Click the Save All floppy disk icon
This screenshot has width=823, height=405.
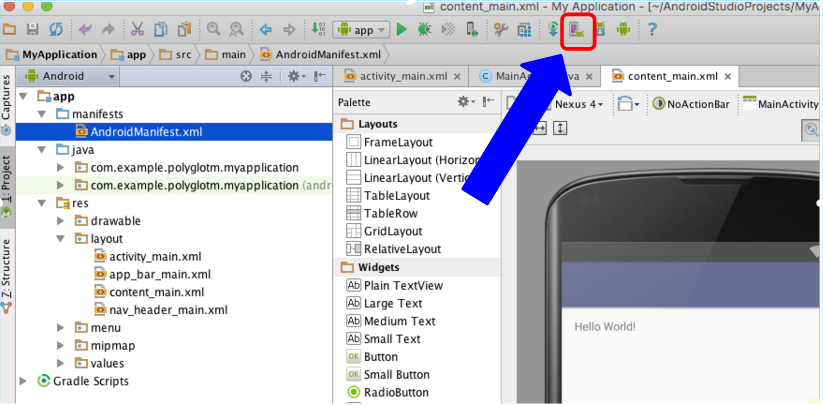33,29
